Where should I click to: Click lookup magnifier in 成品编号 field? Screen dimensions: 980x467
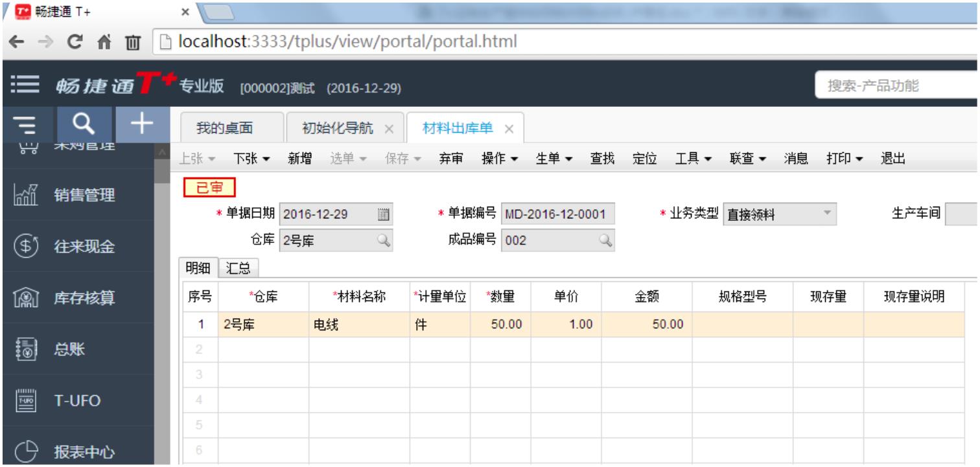tap(605, 240)
